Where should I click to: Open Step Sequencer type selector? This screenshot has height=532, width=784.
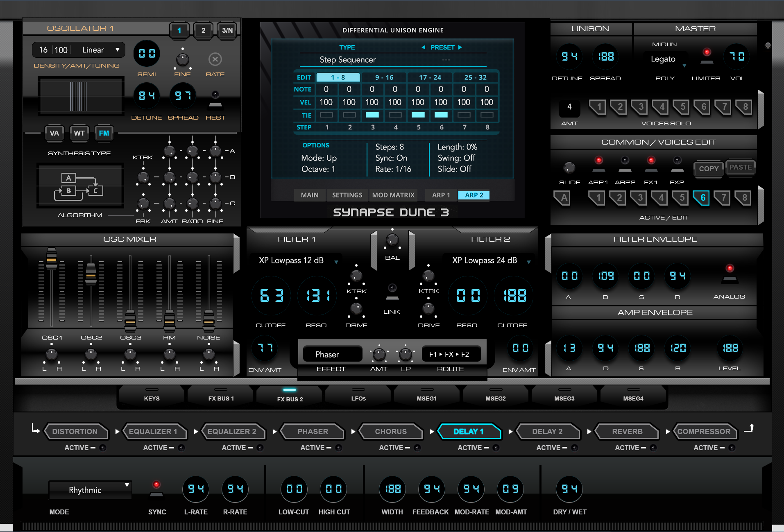[x=347, y=60]
